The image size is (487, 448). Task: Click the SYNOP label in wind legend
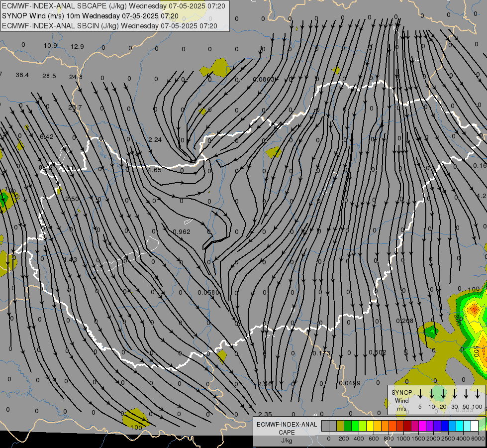coord(401,393)
